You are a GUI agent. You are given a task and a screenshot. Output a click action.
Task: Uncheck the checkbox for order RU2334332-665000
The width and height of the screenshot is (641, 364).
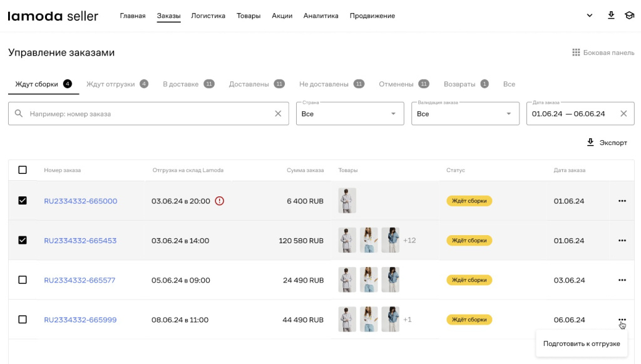tap(23, 201)
